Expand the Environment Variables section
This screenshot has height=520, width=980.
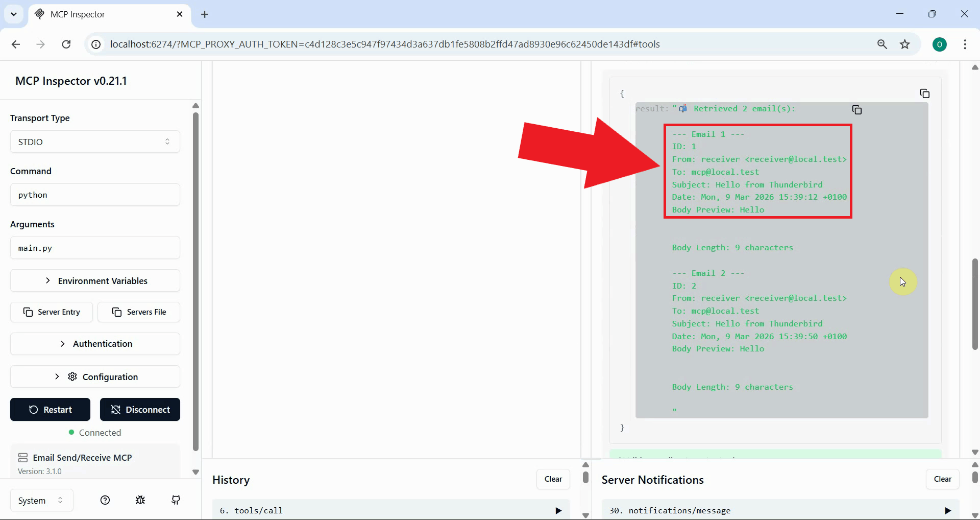coord(95,280)
